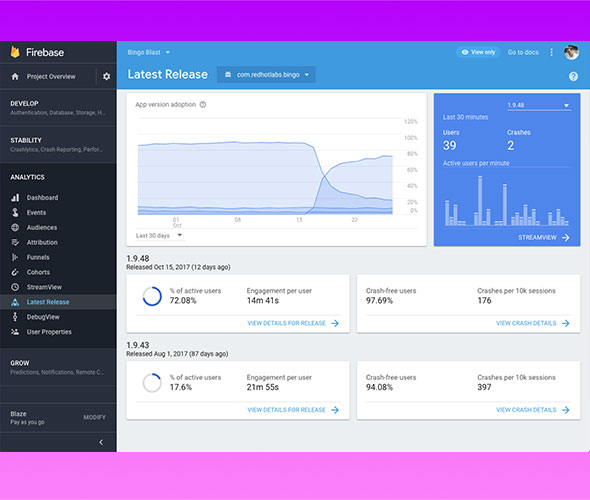Click the Blaze Pay as you go label
The height and width of the screenshot is (500, 590).
pos(27,418)
